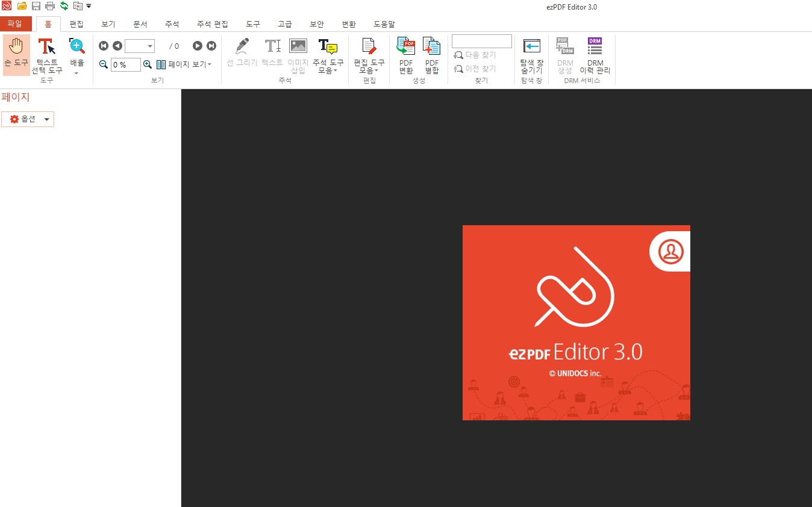Click the zoom percentage field showing 0 %
812x507 pixels.
tap(126, 64)
